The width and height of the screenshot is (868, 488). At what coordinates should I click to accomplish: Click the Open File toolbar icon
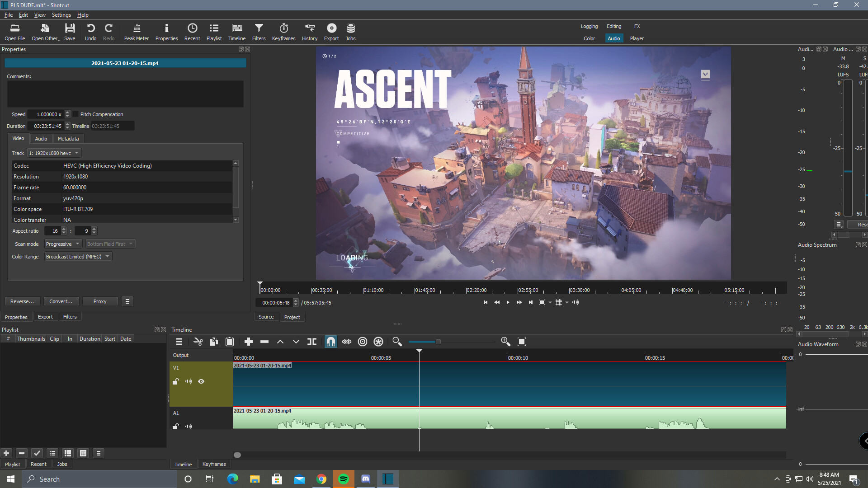(x=14, y=32)
